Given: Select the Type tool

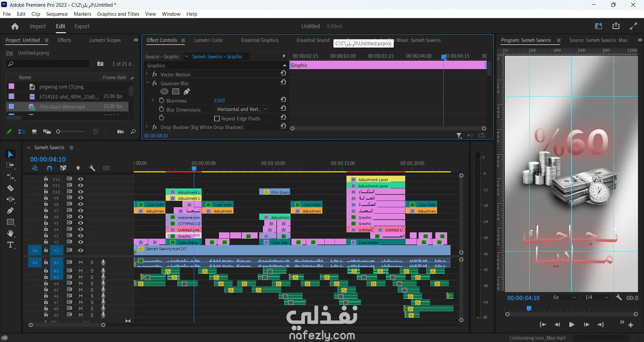Looking at the screenshot, I should click(10, 245).
